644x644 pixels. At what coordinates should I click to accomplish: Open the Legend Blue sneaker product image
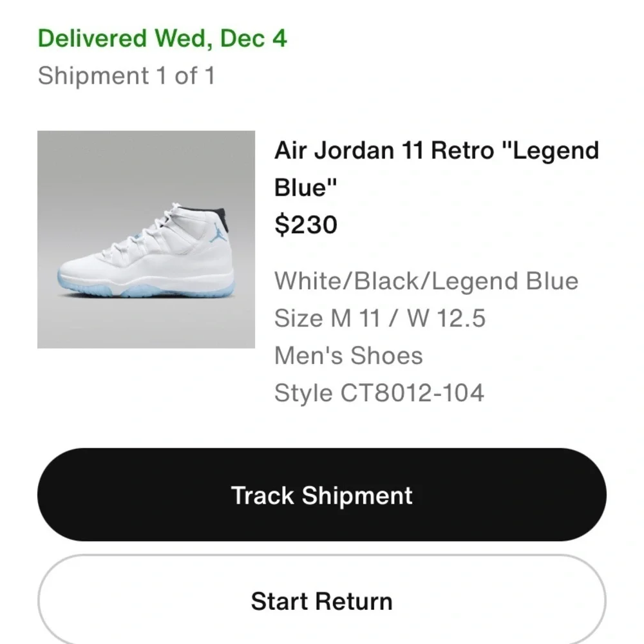146,240
